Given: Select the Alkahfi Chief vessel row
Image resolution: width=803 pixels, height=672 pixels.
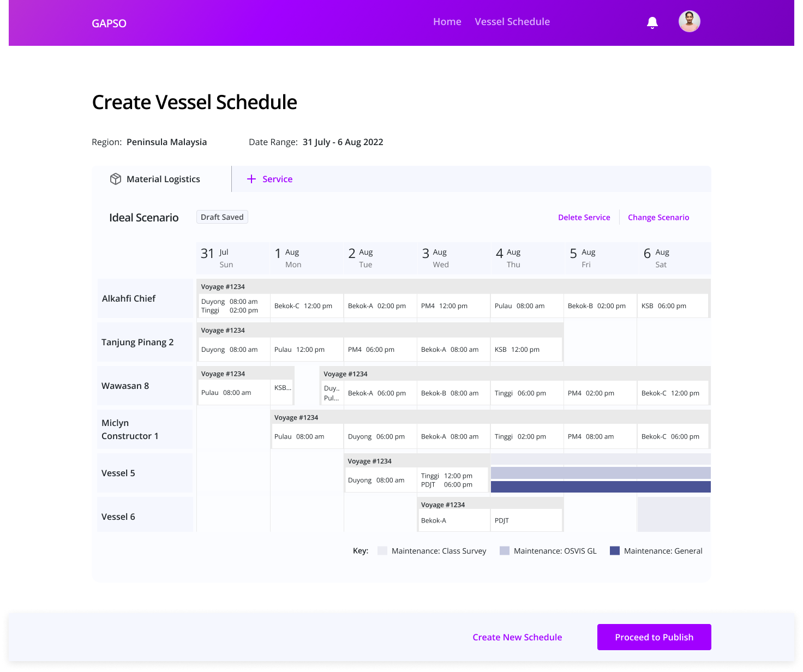Looking at the screenshot, I should [145, 298].
